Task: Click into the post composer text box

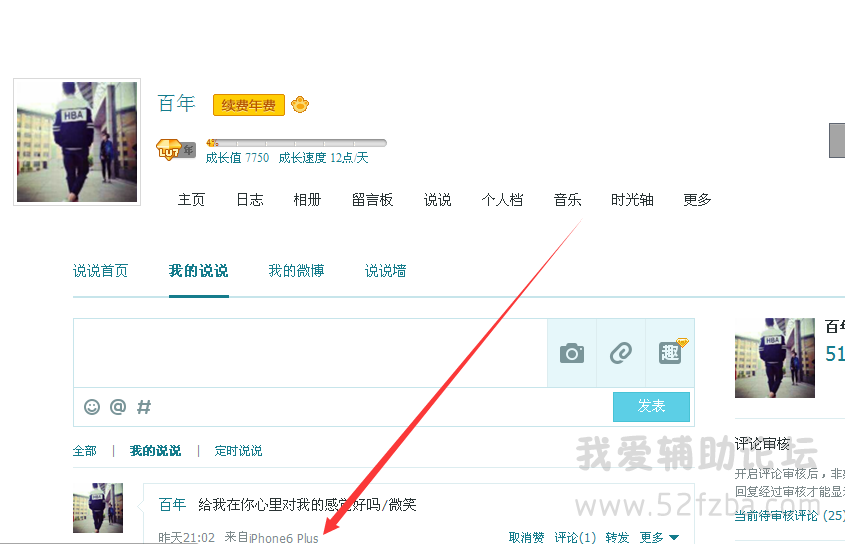Action: pyautogui.click(x=310, y=353)
